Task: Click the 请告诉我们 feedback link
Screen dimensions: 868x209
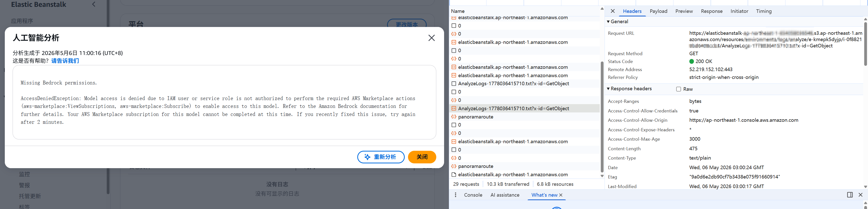Action: pos(65,61)
